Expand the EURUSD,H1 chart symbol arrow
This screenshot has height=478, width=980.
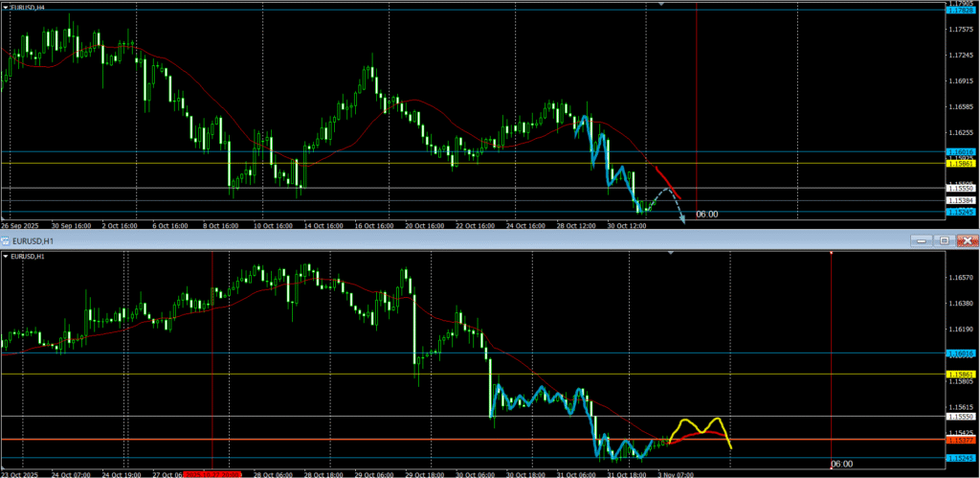(x=6, y=257)
